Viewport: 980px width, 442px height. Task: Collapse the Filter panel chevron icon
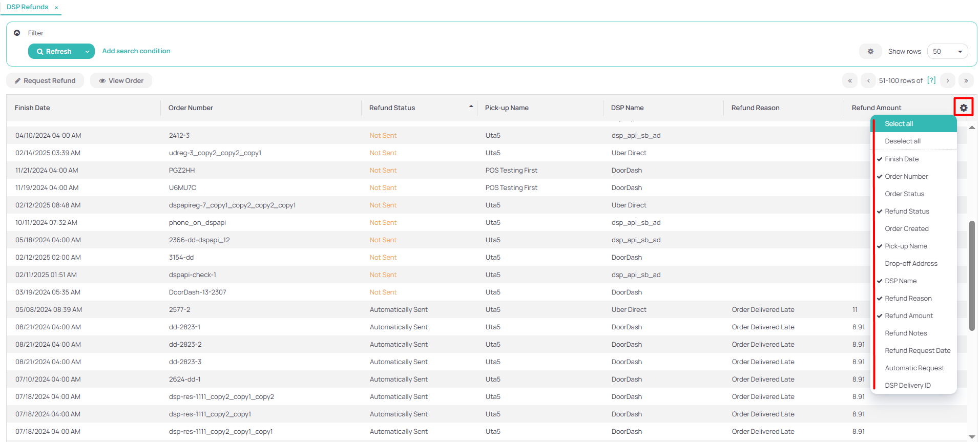pyautogui.click(x=17, y=33)
